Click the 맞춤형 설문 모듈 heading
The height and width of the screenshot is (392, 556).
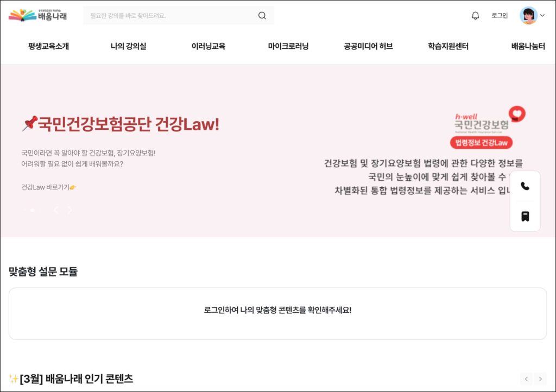click(43, 271)
